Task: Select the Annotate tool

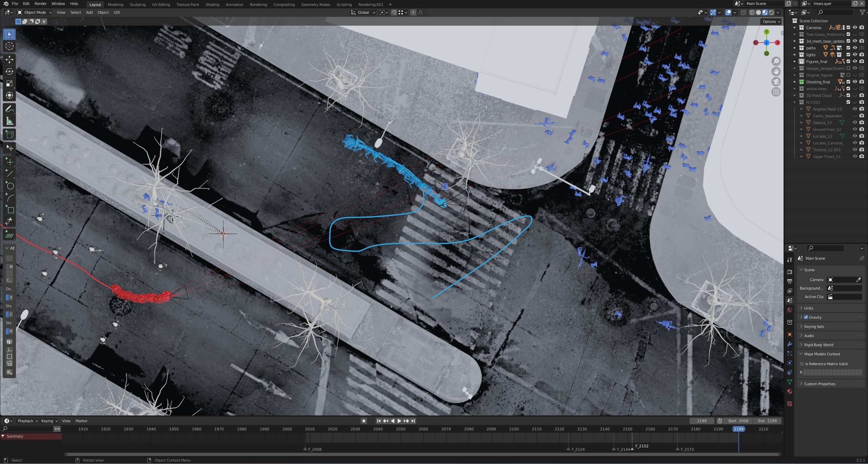Action: pos(9,109)
